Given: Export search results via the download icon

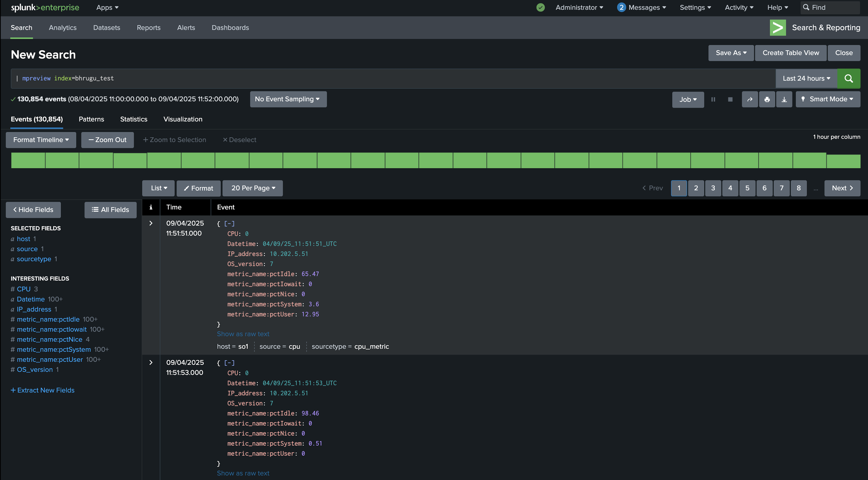Looking at the screenshot, I should (x=784, y=99).
